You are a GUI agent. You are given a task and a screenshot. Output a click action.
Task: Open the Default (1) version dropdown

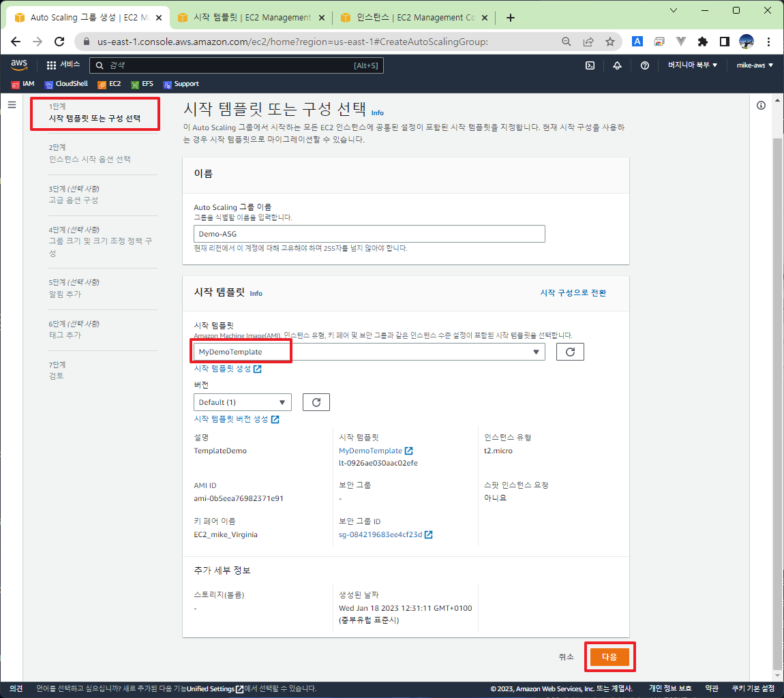[243, 402]
